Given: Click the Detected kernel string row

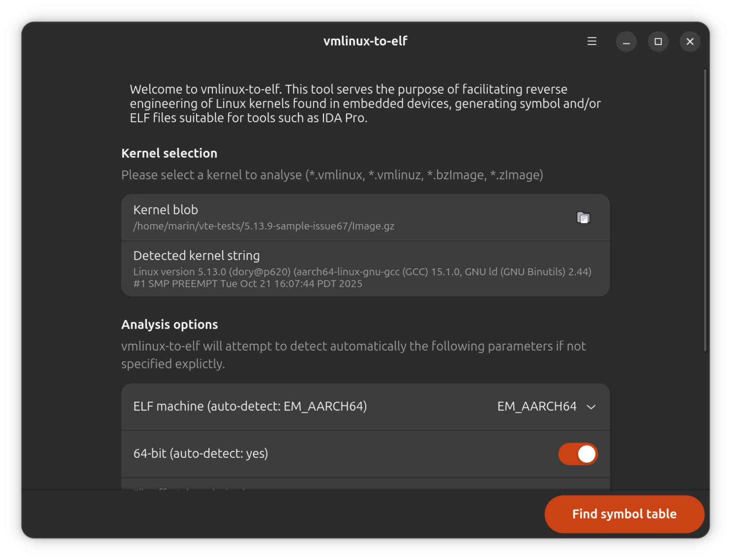Looking at the screenshot, I should 366,269.
